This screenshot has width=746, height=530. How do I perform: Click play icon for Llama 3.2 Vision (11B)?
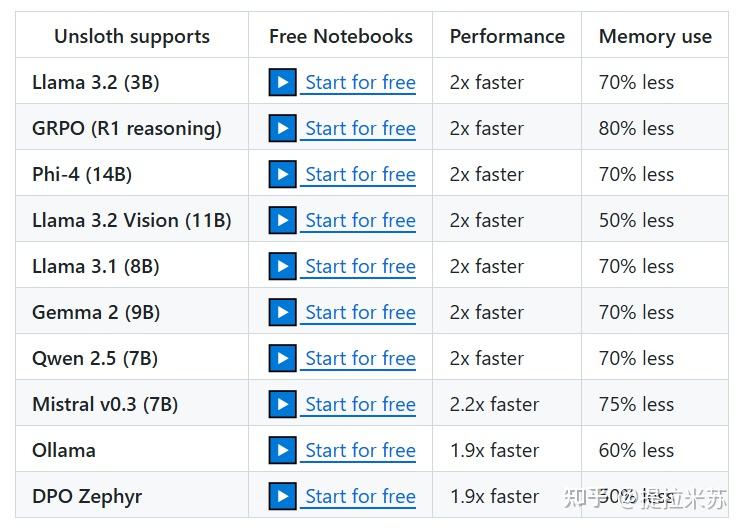tap(283, 221)
